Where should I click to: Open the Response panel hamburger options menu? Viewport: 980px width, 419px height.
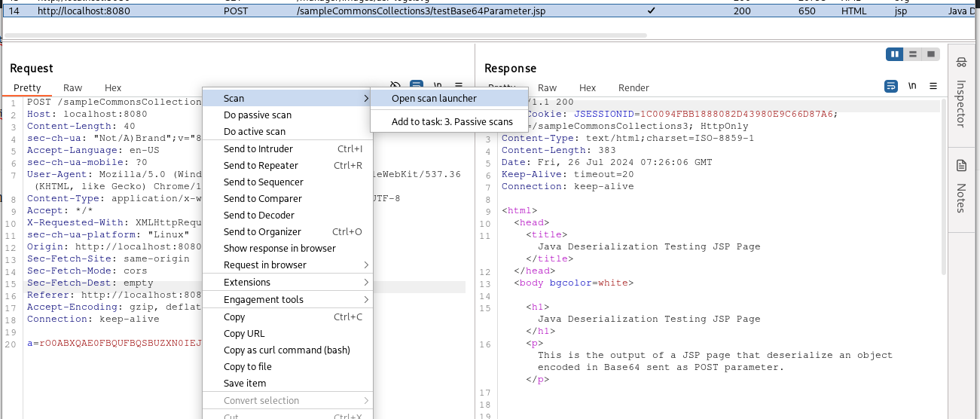933,86
